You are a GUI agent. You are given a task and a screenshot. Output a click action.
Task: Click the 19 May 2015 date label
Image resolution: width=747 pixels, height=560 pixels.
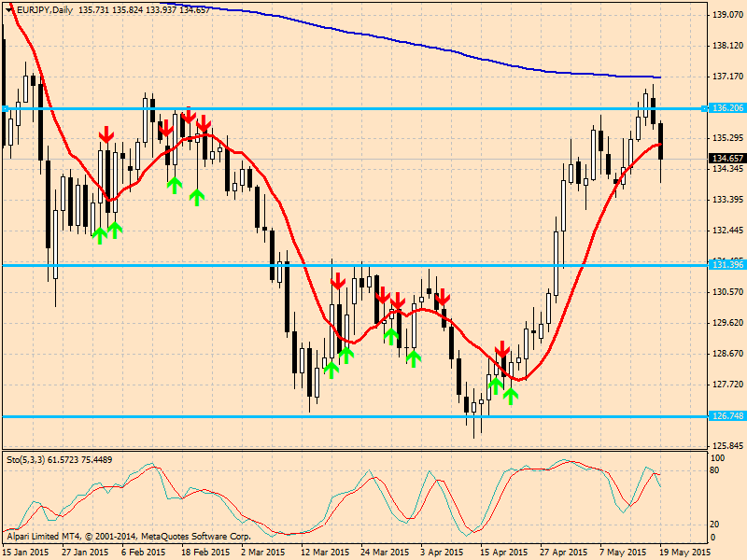(x=684, y=553)
